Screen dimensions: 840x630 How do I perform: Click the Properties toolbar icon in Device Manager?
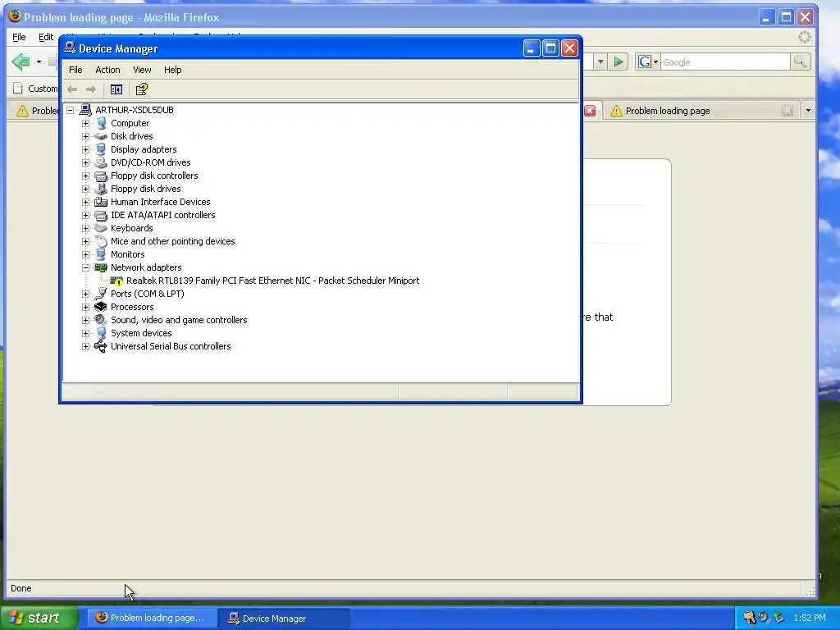click(141, 89)
